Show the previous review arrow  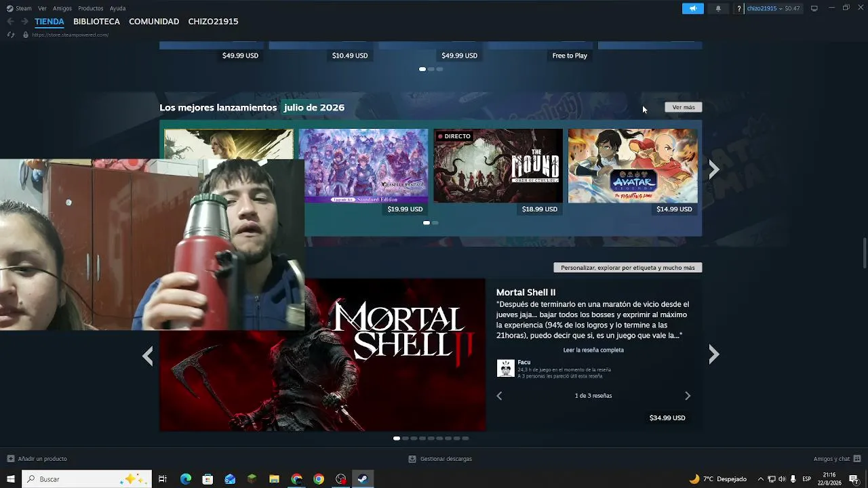click(499, 396)
